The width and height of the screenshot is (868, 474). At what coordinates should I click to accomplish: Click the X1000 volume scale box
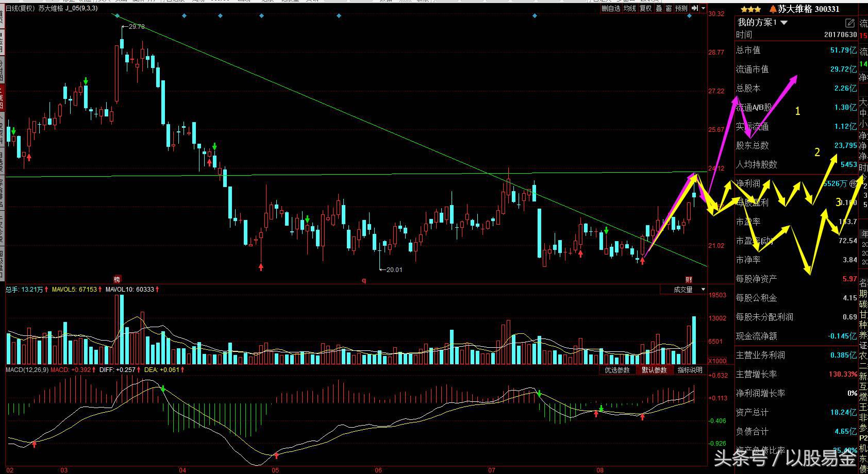coord(717,361)
